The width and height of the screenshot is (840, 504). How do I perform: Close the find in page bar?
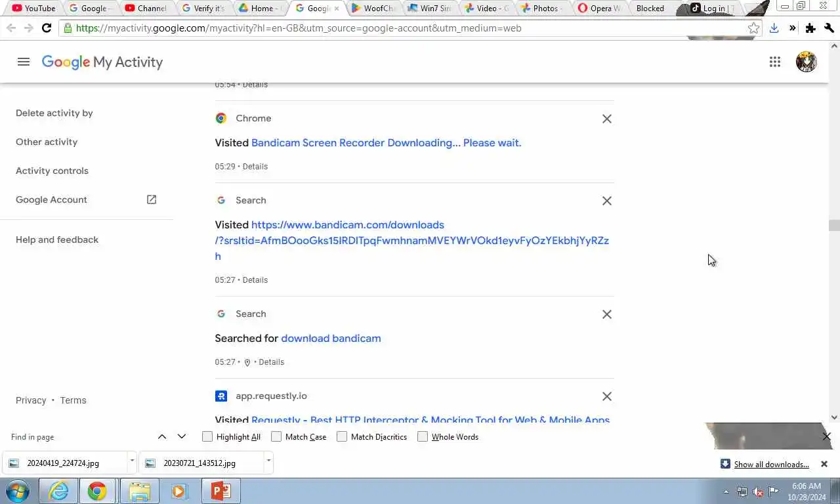826,436
